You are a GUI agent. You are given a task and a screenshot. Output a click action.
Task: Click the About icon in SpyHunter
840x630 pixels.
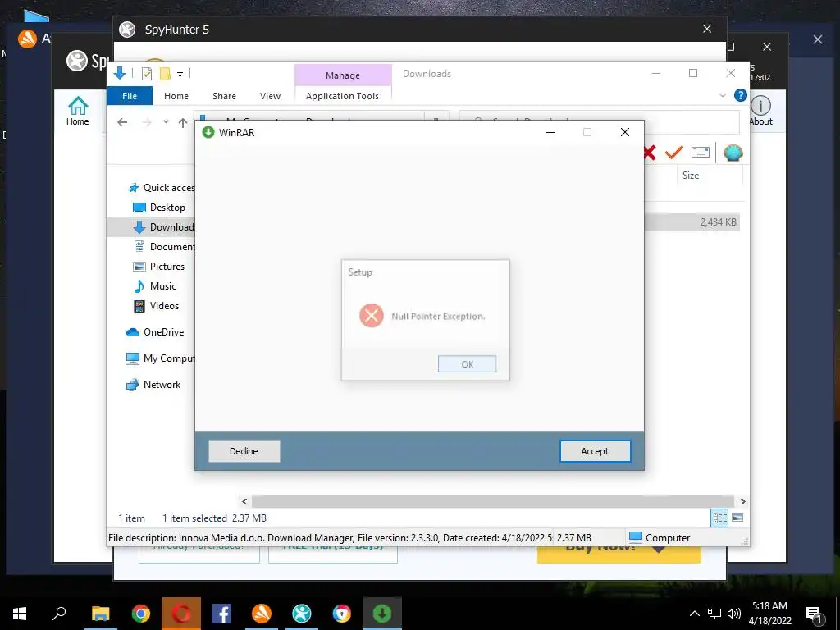[x=760, y=111]
